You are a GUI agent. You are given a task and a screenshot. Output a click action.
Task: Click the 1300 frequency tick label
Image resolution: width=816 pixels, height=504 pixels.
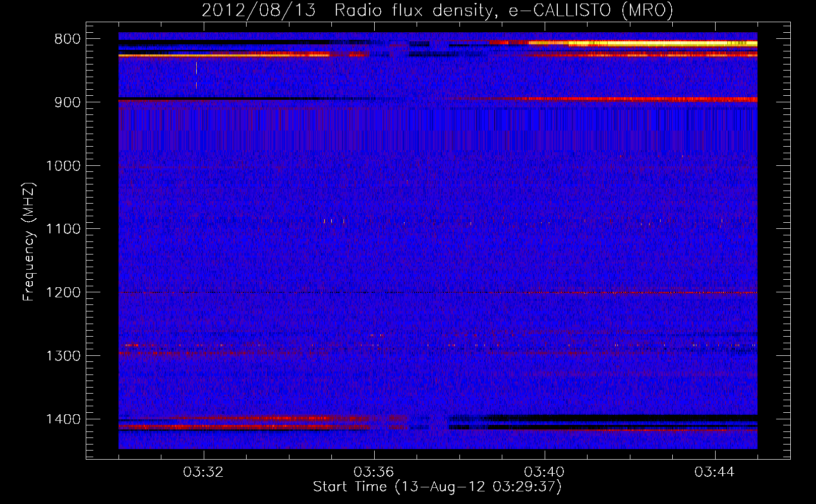tap(63, 356)
